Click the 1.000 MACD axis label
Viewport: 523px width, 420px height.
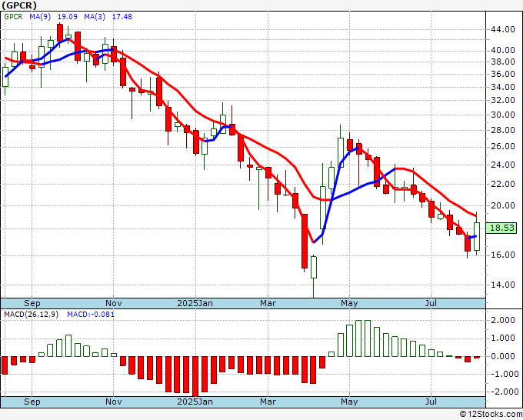point(503,338)
